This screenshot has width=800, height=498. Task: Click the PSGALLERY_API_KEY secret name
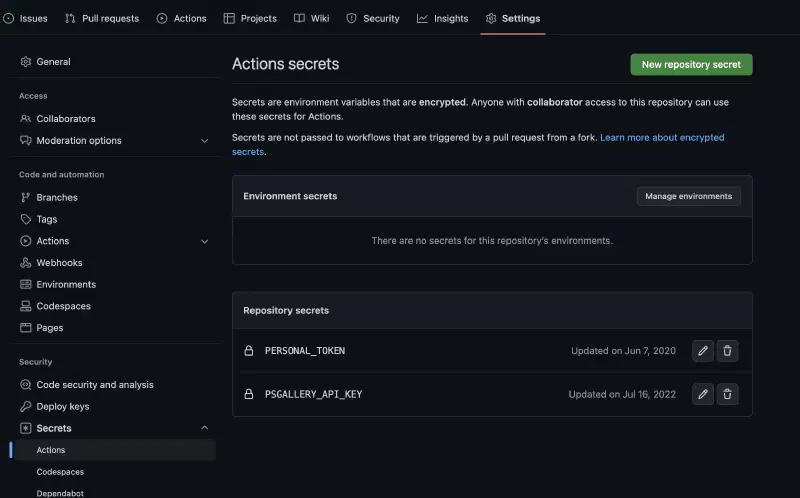click(x=313, y=394)
